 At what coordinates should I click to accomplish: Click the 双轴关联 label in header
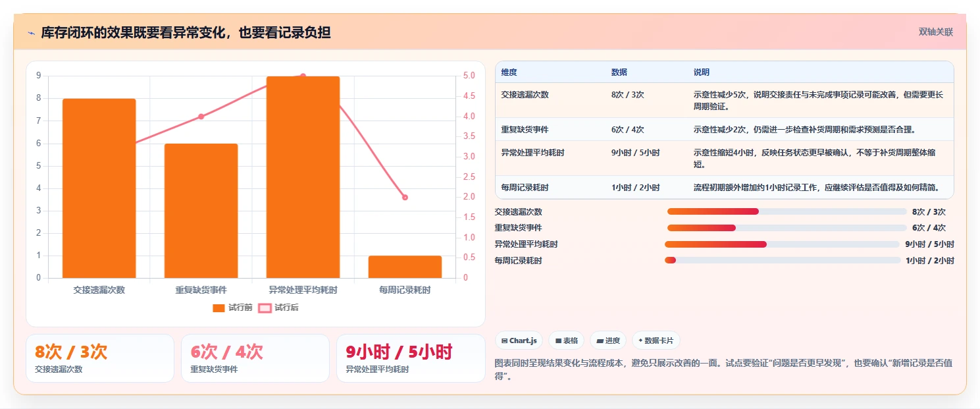coord(936,32)
